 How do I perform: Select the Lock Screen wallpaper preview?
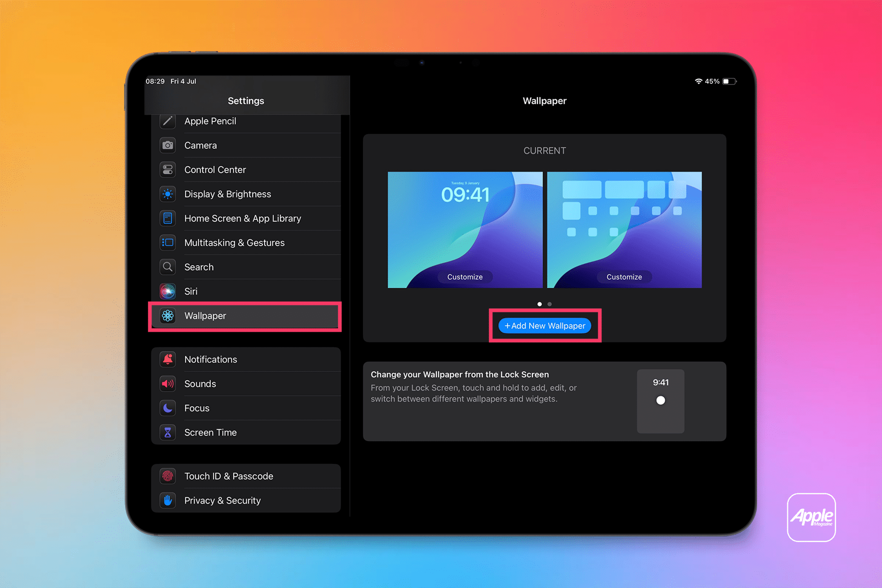(x=465, y=230)
